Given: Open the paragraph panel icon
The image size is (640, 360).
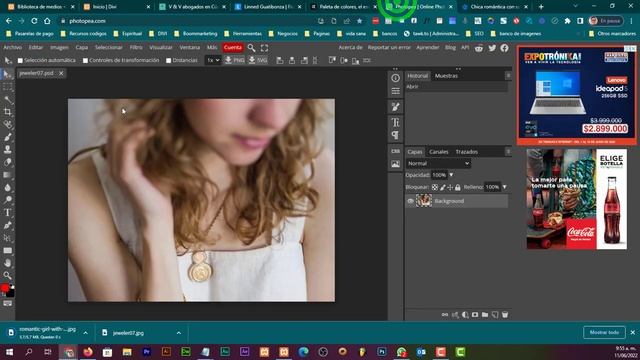Looking at the screenshot, I should pos(396,135).
